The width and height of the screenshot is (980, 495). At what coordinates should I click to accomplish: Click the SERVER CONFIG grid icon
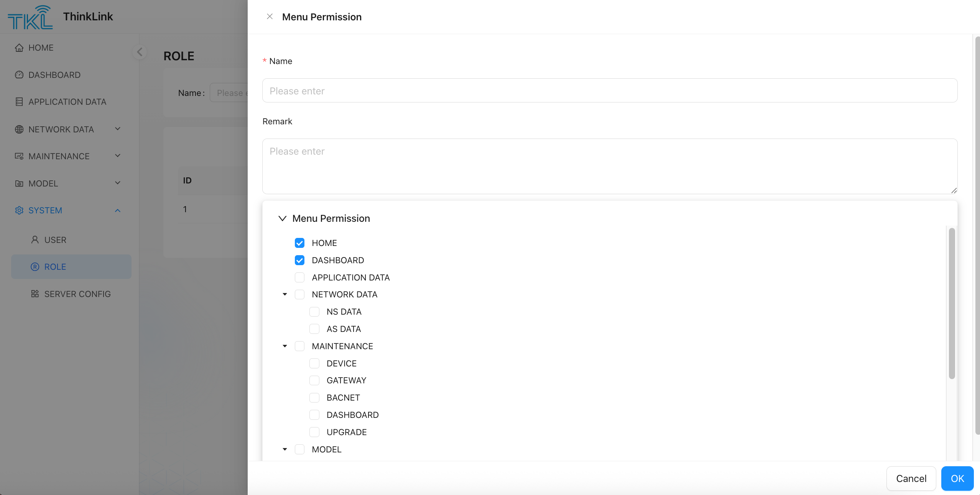pyautogui.click(x=35, y=294)
